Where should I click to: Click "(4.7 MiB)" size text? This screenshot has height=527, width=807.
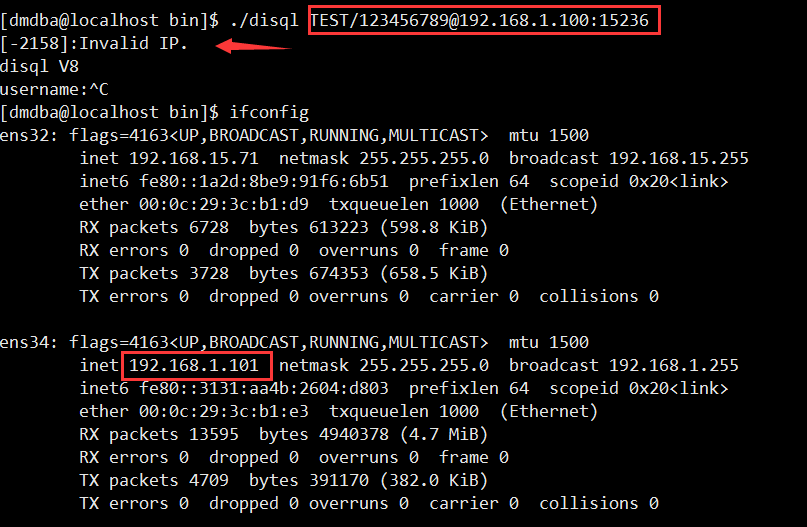click(x=444, y=434)
